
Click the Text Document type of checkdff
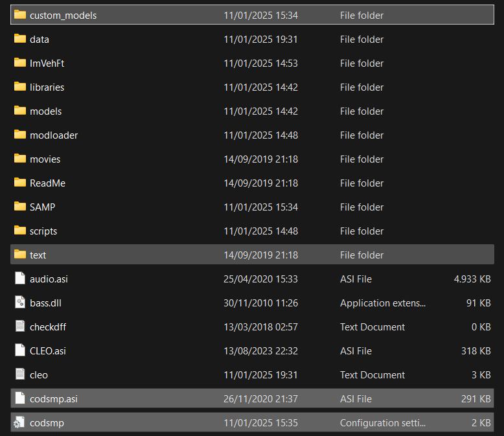pos(372,327)
